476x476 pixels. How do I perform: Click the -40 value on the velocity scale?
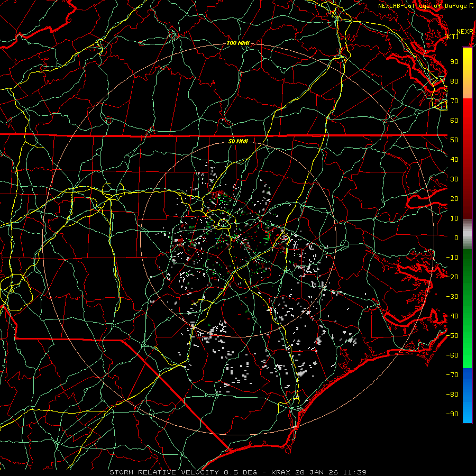pos(452,316)
